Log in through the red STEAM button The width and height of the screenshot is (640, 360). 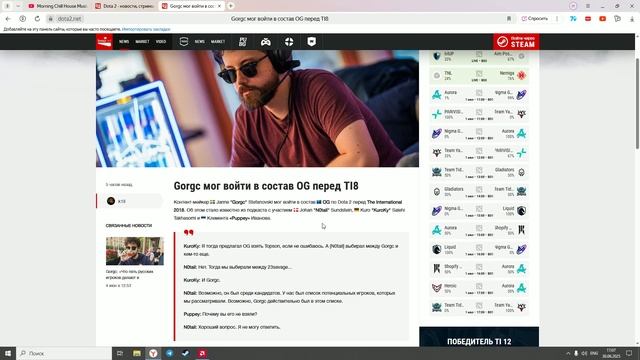click(x=516, y=42)
